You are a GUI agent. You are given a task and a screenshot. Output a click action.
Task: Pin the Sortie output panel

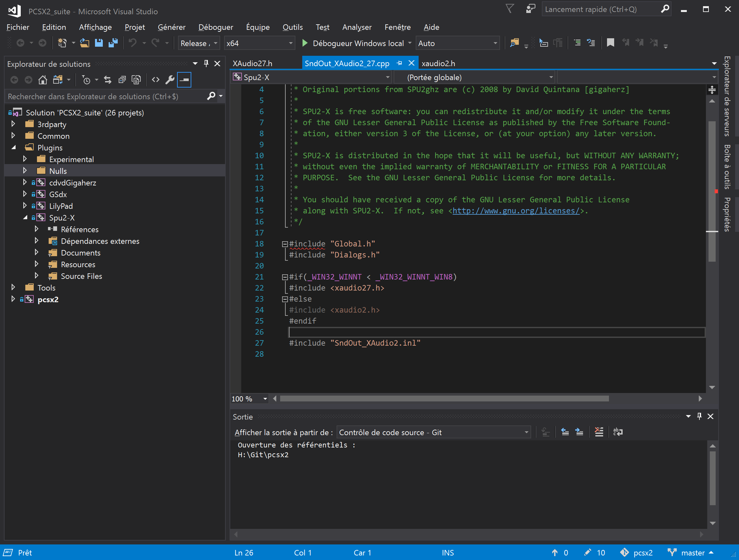[x=699, y=416]
